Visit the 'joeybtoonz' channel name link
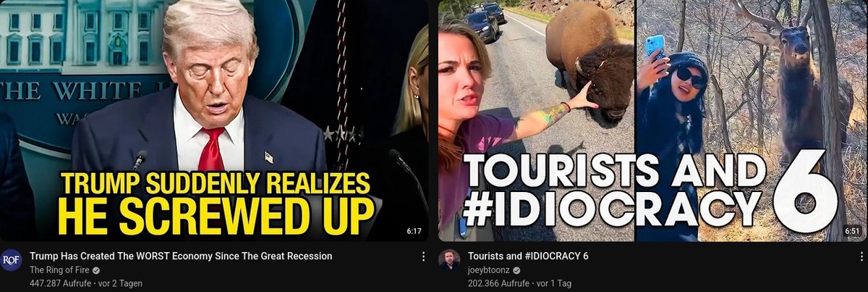 (x=488, y=270)
